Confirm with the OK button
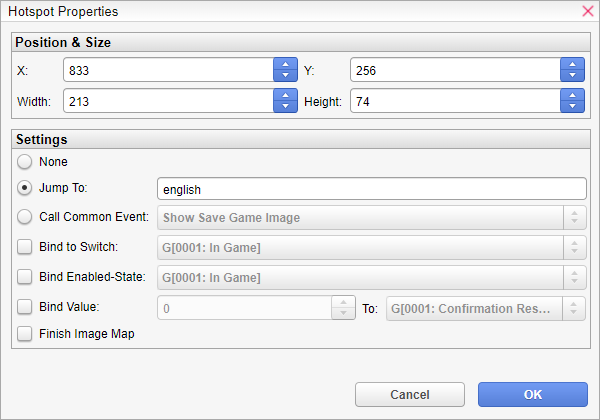The width and height of the screenshot is (600, 420). [x=533, y=394]
